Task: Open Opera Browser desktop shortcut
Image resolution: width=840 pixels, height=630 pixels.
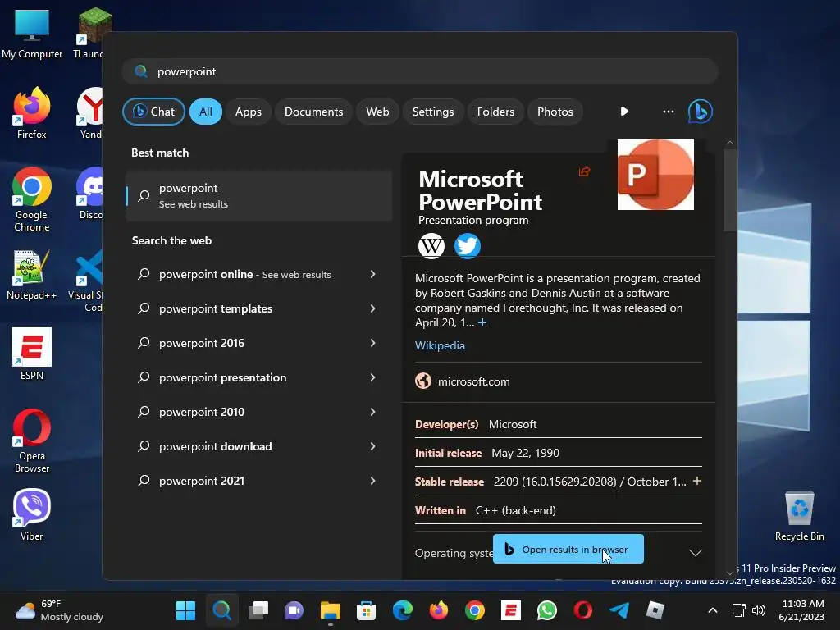Action: coord(32,441)
